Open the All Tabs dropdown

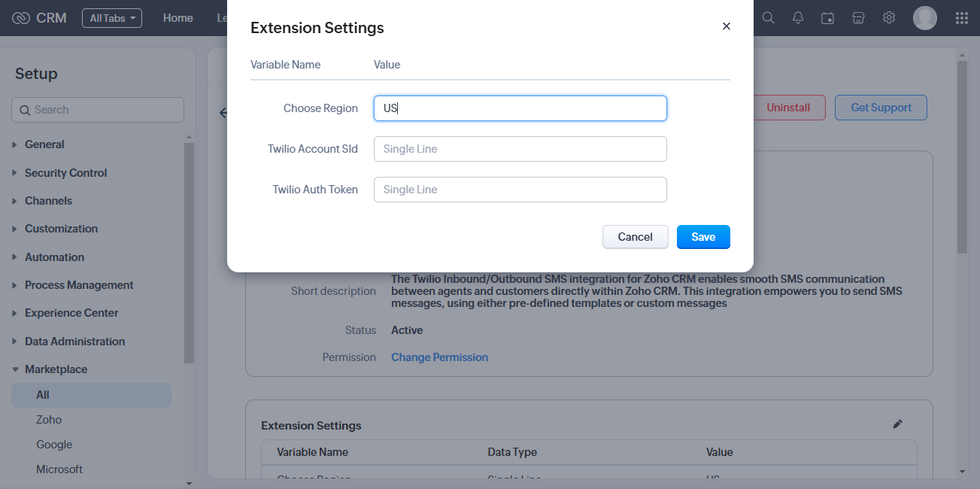pyautogui.click(x=111, y=18)
